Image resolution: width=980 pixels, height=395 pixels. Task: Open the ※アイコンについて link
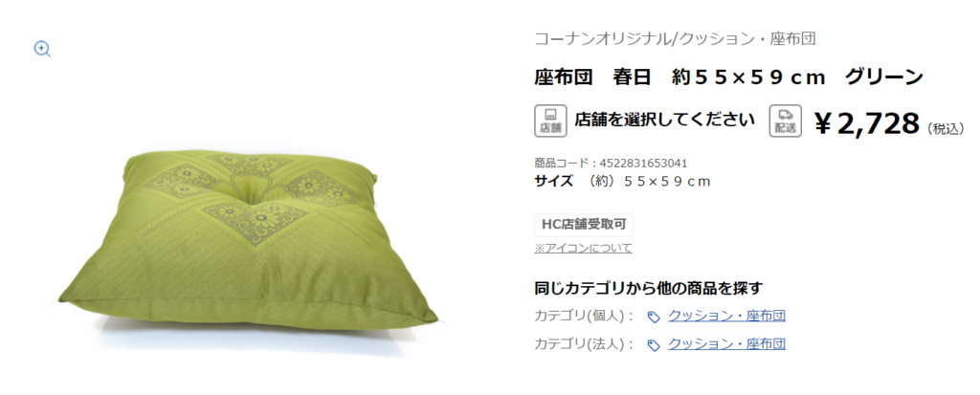tap(583, 248)
